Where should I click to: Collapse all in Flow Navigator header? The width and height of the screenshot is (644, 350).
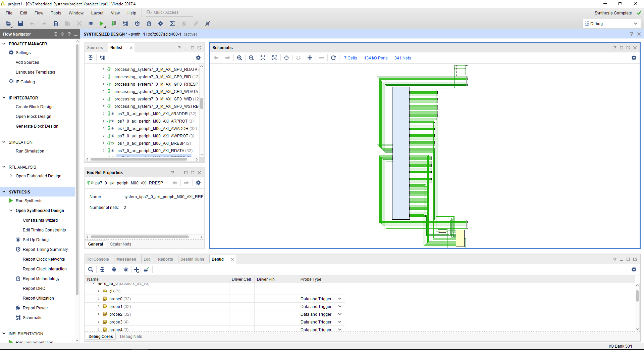coord(56,34)
